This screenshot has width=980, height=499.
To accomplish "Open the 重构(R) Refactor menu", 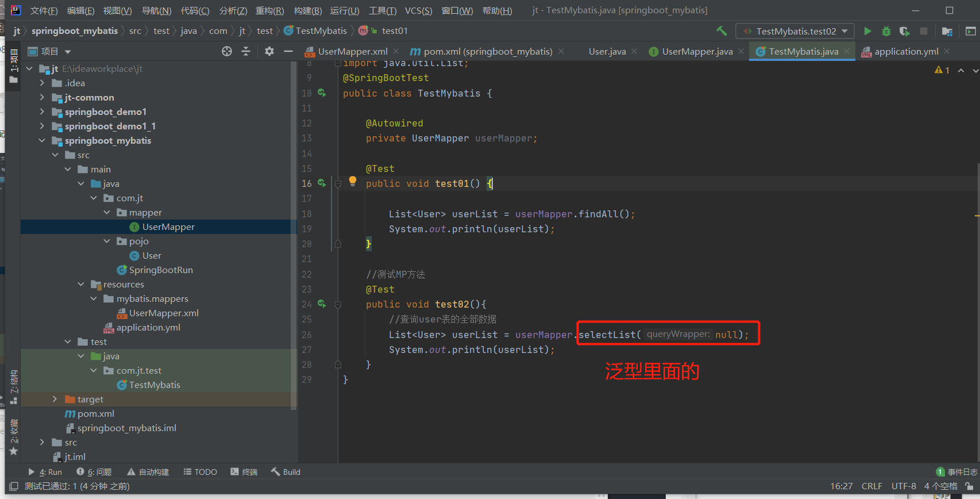I will (269, 11).
